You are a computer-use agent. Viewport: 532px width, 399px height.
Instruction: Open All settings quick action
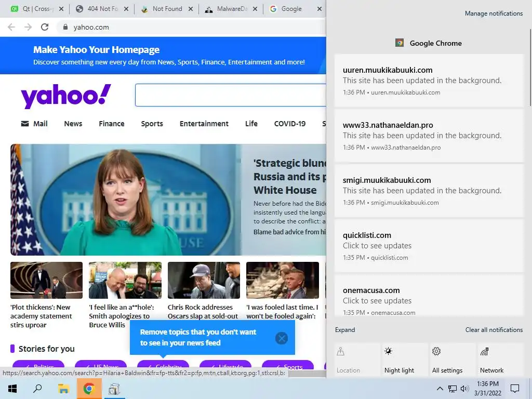pos(453,360)
